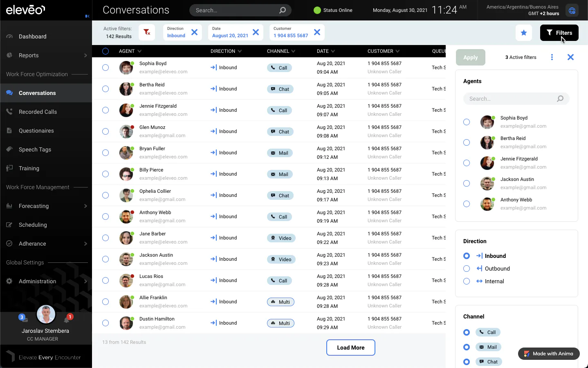Open messages badge showing 3
Screen dimensions: 588x368
(22, 317)
